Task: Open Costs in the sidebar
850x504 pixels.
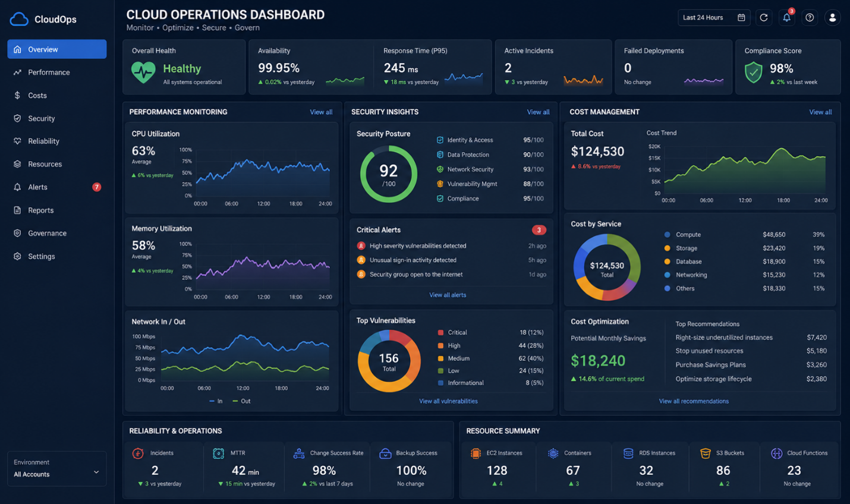Action: click(57, 95)
